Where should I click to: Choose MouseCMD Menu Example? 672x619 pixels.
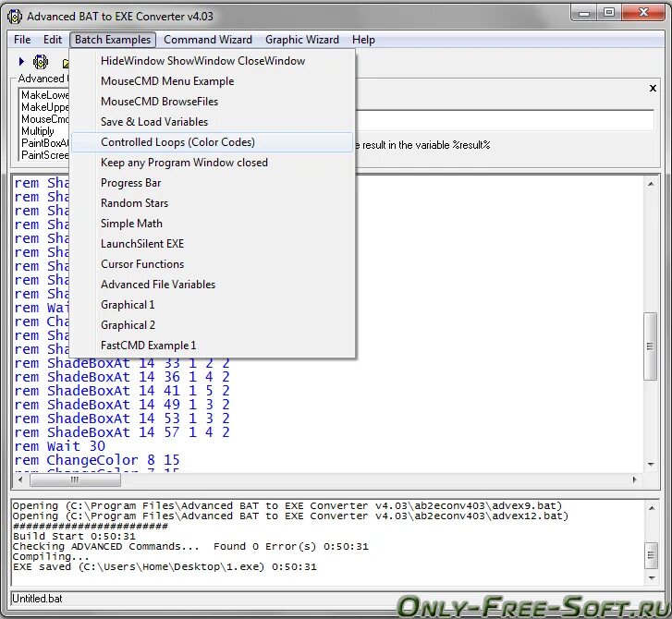coord(213,81)
